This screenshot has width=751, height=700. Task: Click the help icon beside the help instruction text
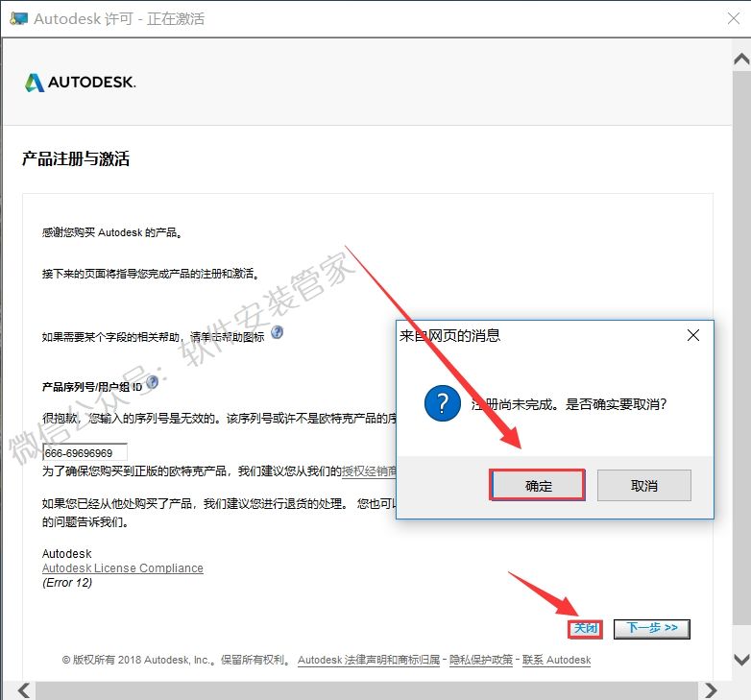278,332
